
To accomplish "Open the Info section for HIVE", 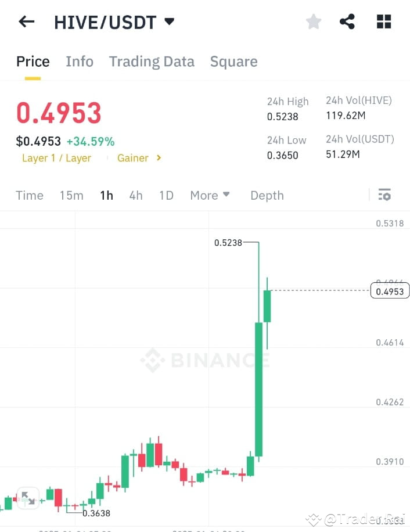I will coord(80,61).
